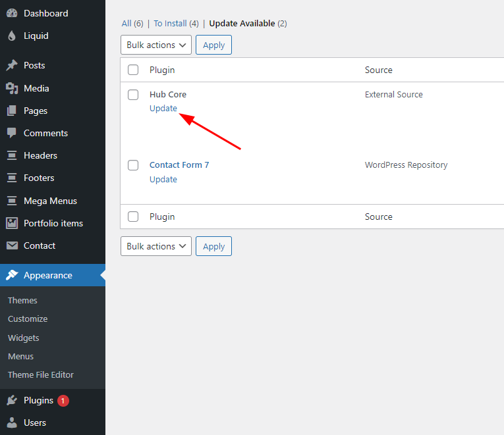Viewport: 504px width, 435px height.
Task: Tick the bottom footer select-all checkbox
Action: (133, 217)
